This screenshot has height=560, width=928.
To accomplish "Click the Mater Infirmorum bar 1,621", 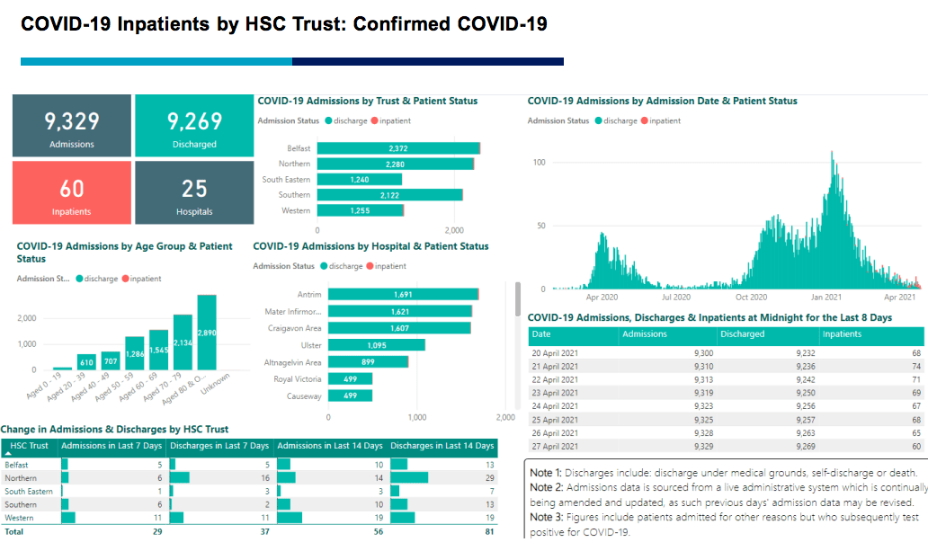I will click(400, 311).
